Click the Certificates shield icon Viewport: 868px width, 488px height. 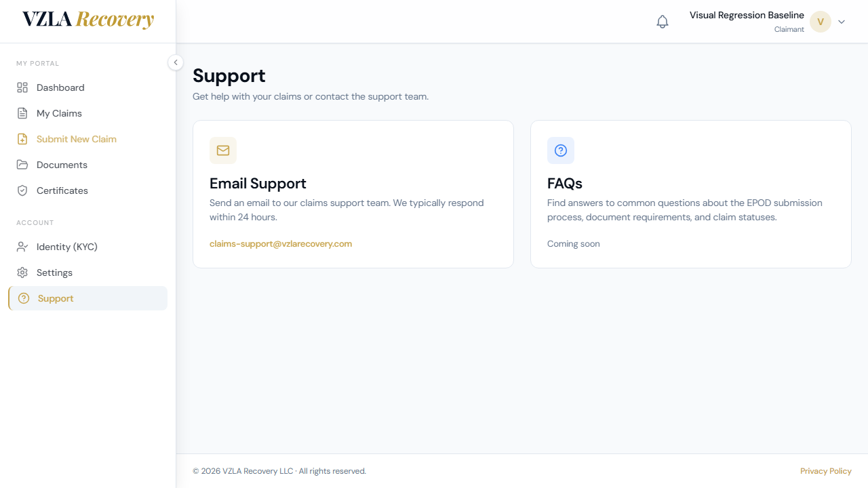pyautogui.click(x=22, y=190)
